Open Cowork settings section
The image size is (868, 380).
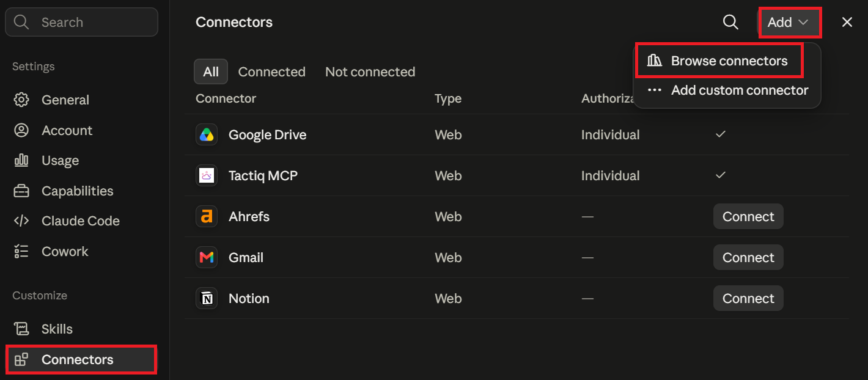pos(65,251)
